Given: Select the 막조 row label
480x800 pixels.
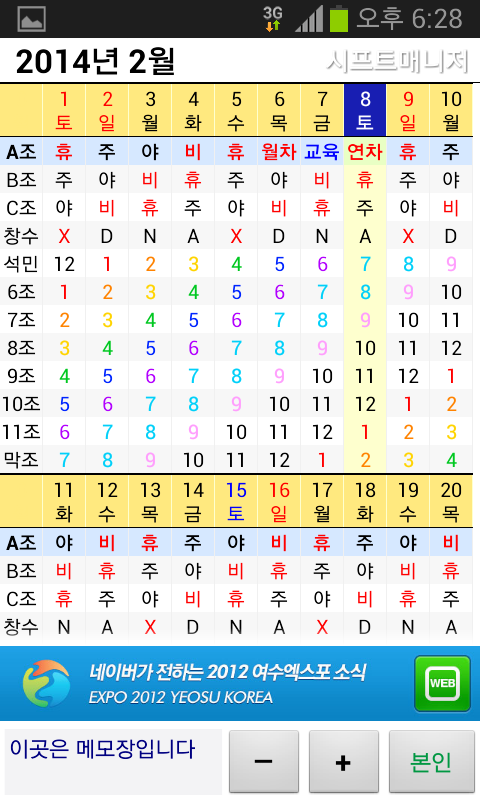Looking at the screenshot, I should [21, 460].
